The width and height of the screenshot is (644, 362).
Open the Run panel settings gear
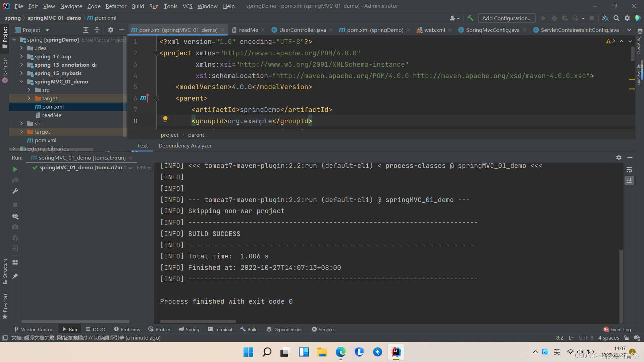[619, 158]
